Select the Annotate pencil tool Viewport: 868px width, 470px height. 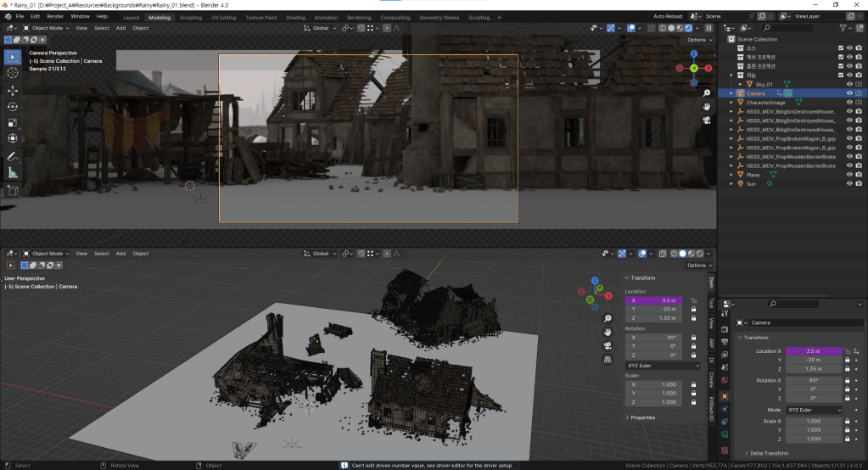click(x=13, y=157)
